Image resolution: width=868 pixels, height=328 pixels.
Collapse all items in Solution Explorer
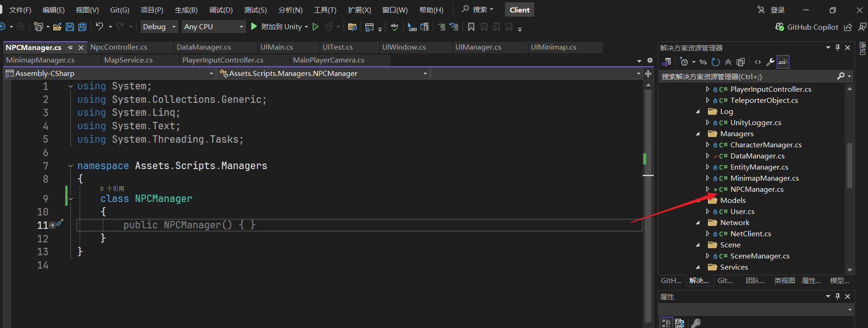tap(728, 62)
